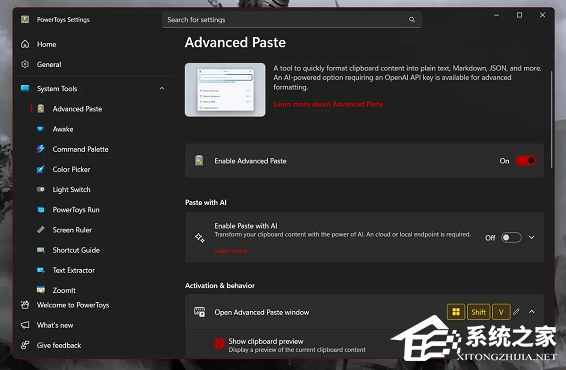
Task: Click the Give feedback icon
Action: [x=25, y=345]
